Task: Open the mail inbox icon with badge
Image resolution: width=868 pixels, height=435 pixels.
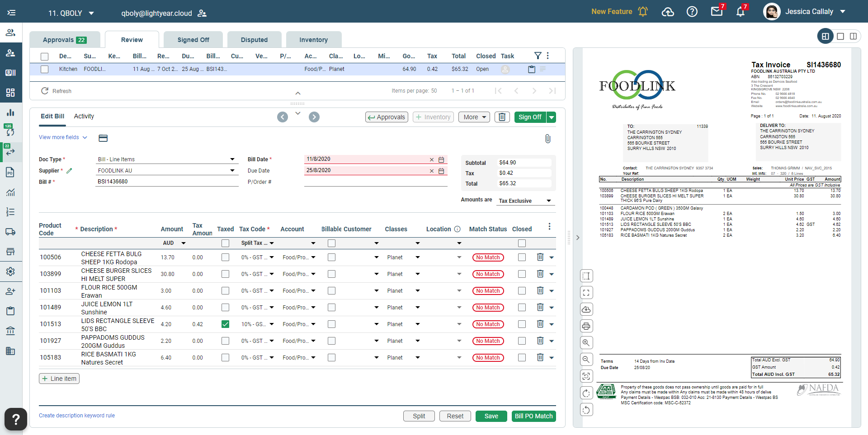Action: click(717, 11)
